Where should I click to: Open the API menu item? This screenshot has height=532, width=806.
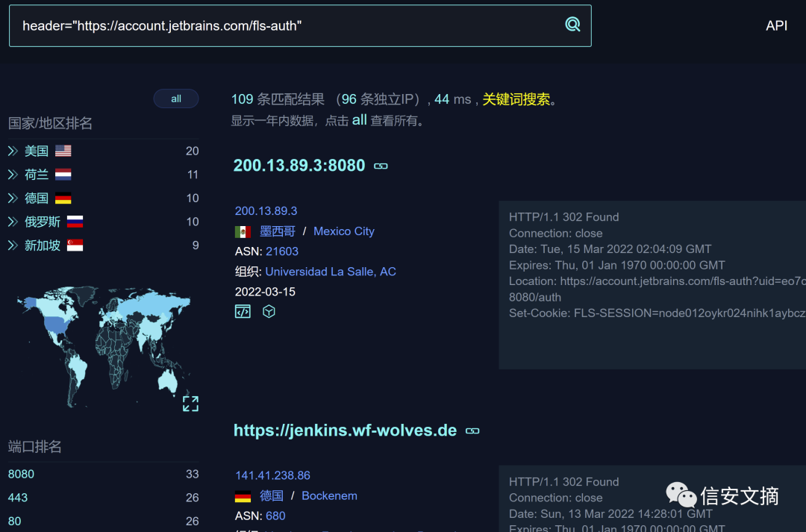coord(776,25)
